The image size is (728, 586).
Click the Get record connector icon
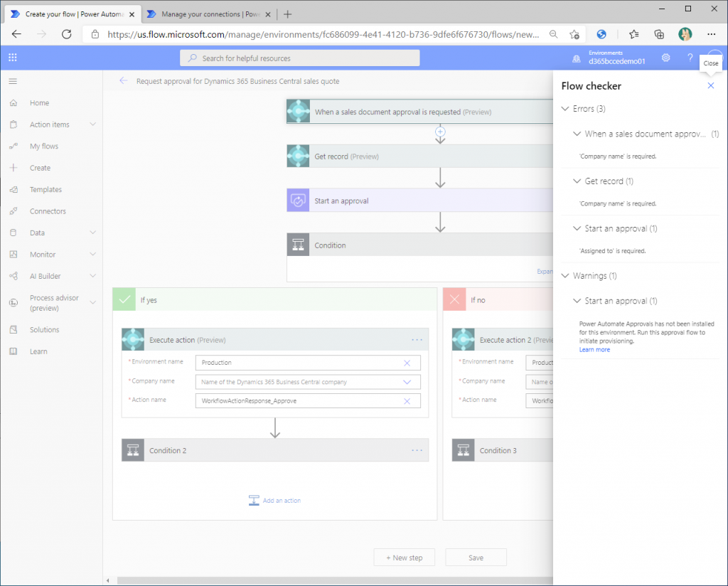[298, 156]
